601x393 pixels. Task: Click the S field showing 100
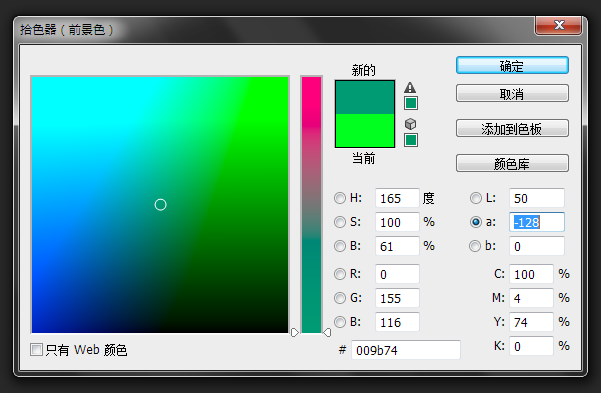pos(397,222)
